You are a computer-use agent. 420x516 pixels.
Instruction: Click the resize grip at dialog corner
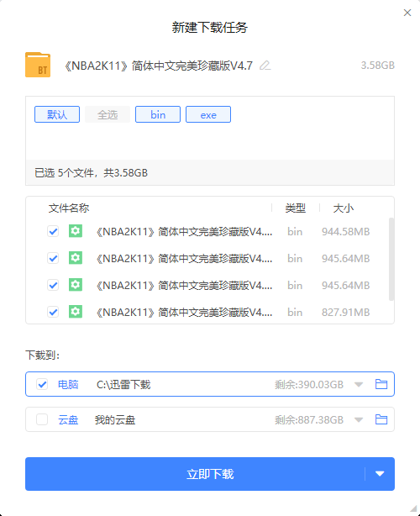point(413,508)
